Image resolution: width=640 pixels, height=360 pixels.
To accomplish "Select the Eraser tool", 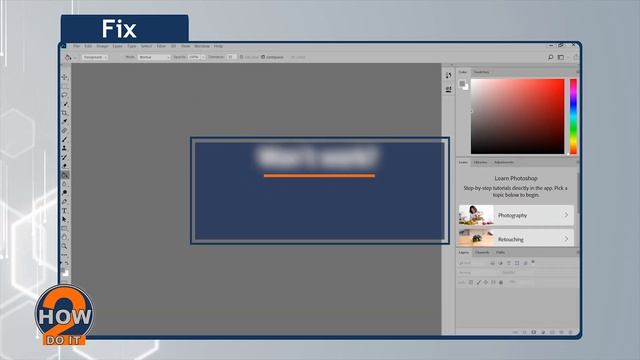I will click(x=64, y=166).
